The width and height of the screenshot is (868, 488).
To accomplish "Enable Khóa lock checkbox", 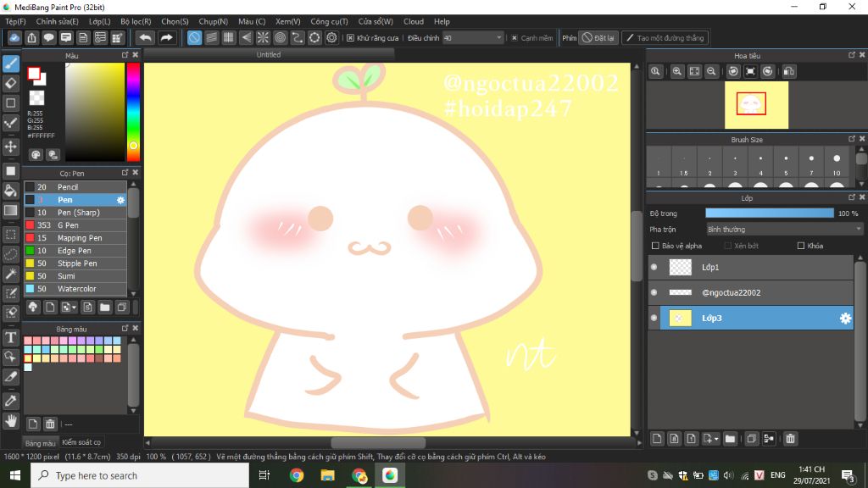I will (x=800, y=246).
